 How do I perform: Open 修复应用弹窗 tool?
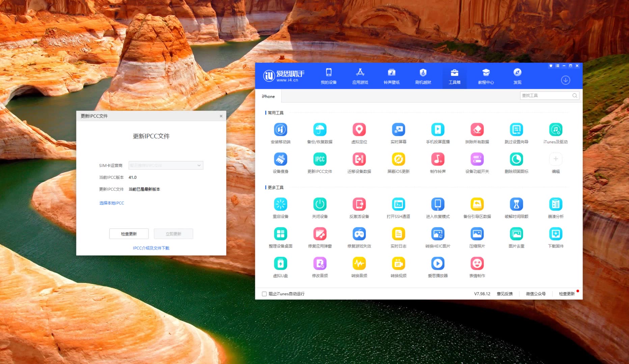320,234
